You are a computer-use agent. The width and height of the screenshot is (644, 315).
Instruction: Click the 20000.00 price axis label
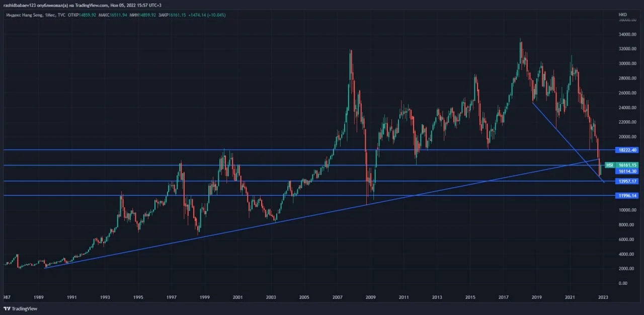coord(627,137)
